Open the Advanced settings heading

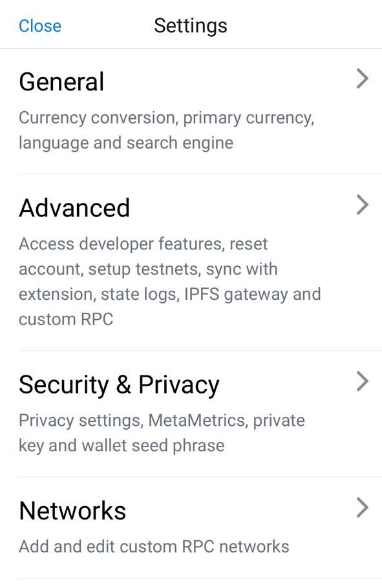point(74,208)
